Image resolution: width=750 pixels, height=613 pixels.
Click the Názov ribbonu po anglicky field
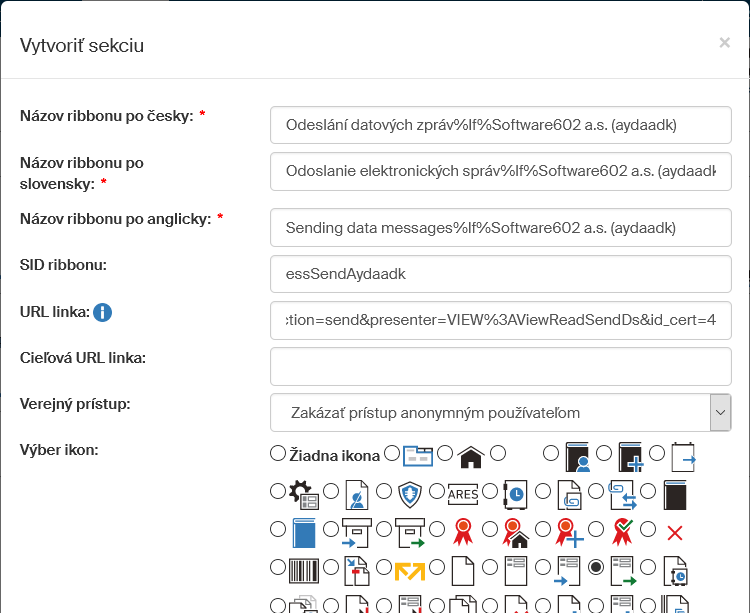(500, 227)
